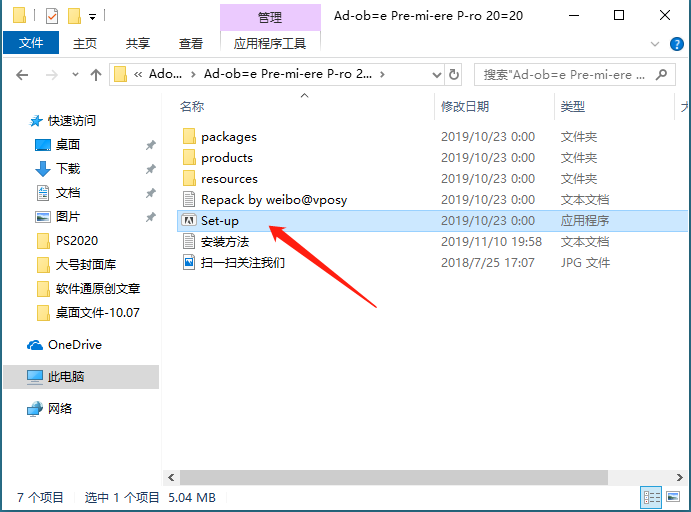Screen dimensions: 691x512
Task: Select the 管理 contextual tab header
Action: tap(270, 17)
